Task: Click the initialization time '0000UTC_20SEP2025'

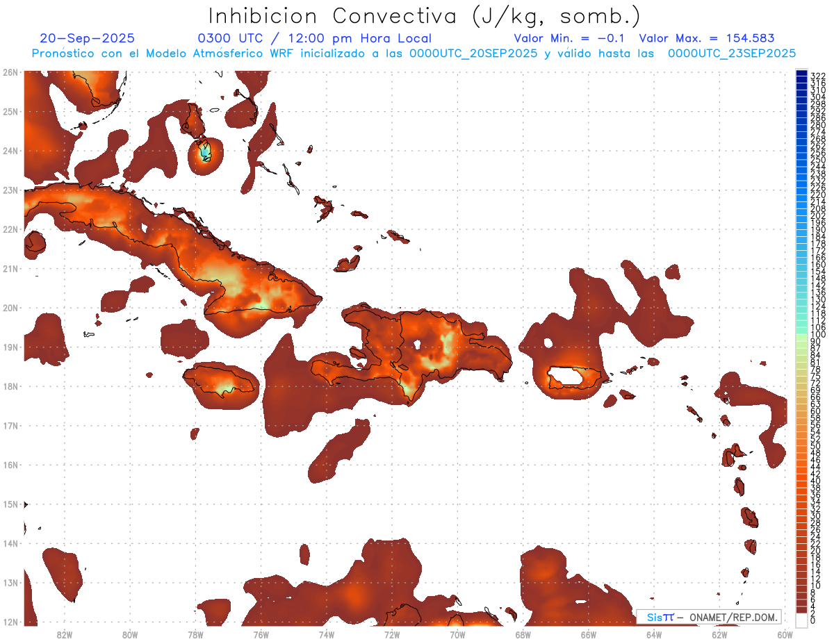Action: click(473, 53)
